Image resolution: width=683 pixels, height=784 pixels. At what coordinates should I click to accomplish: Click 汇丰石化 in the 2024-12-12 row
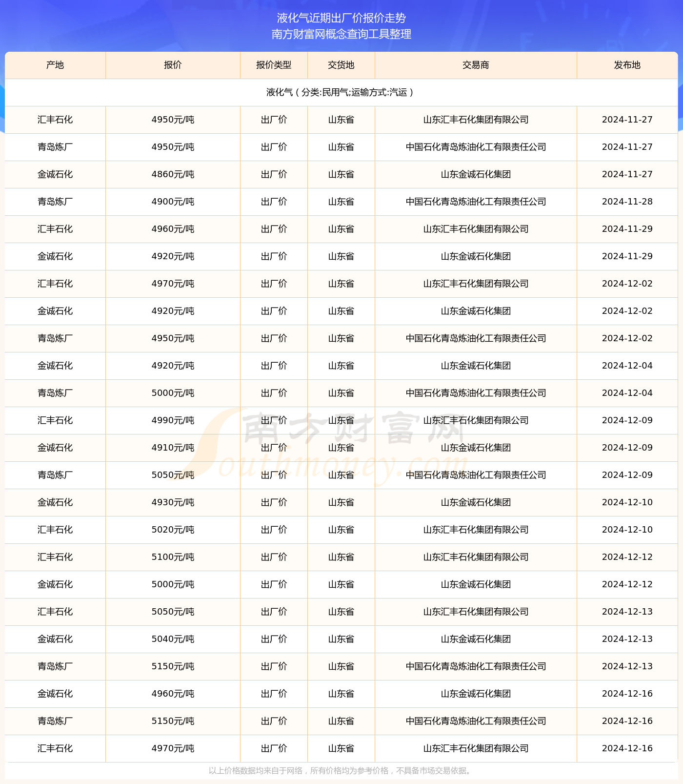point(55,557)
